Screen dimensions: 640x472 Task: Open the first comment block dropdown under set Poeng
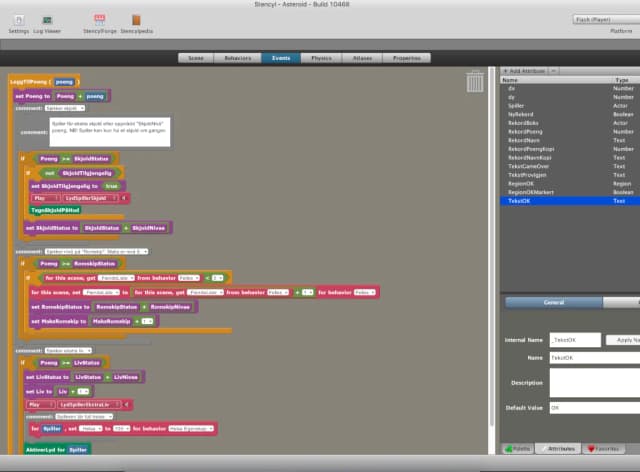tap(65, 108)
